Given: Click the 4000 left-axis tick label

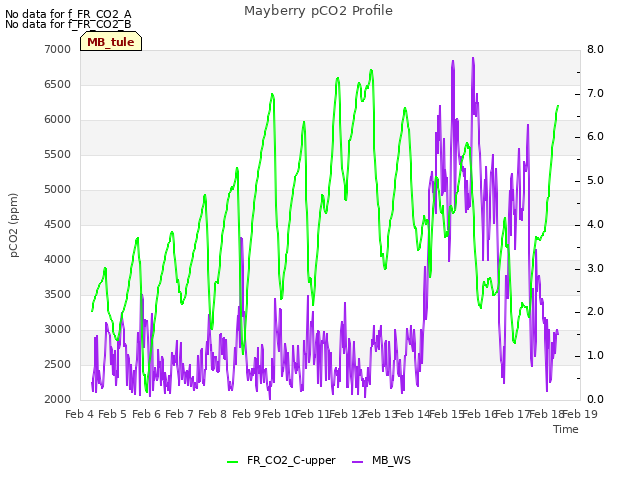Looking at the screenshot, I should (58, 260).
